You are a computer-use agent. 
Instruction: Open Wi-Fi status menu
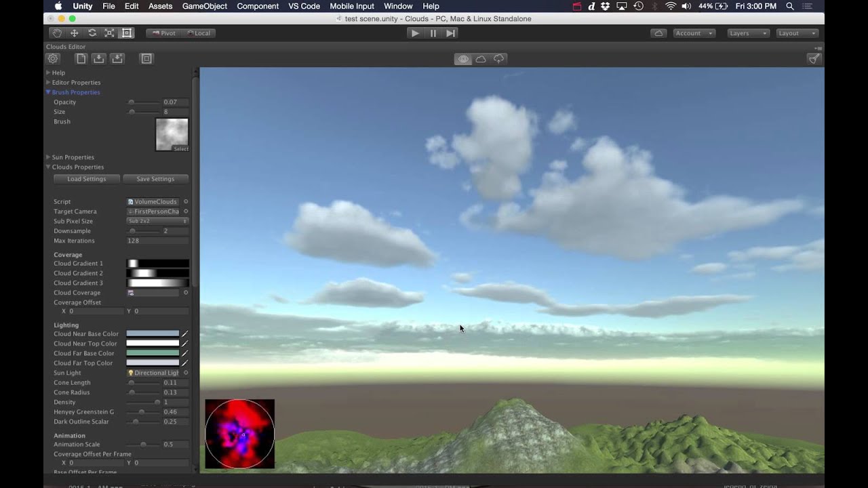tap(670, 6)
